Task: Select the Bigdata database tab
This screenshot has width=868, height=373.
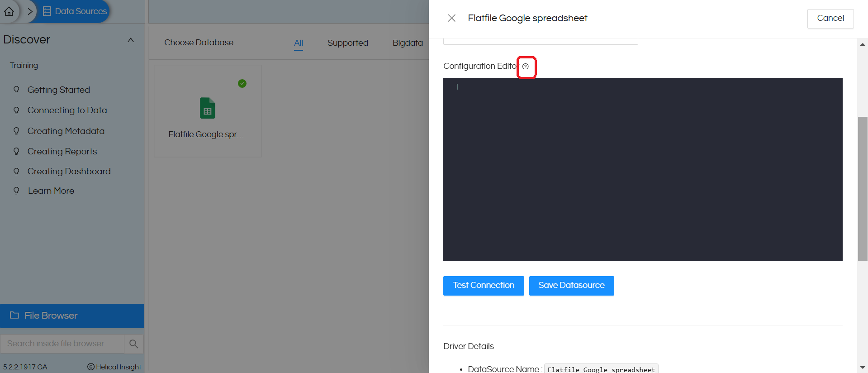Action: (408, 43)
